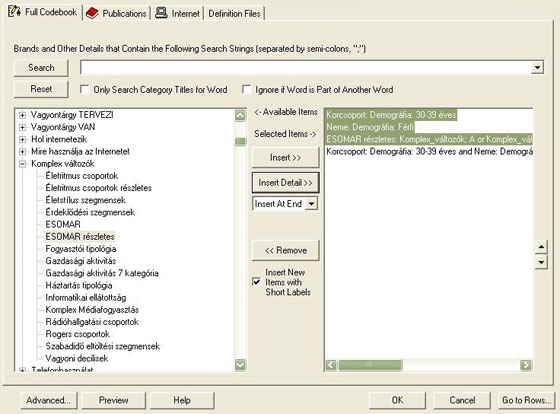Click the tree scroll up arrow
This screenshot has width=560, height=414.
pos(240,115)
